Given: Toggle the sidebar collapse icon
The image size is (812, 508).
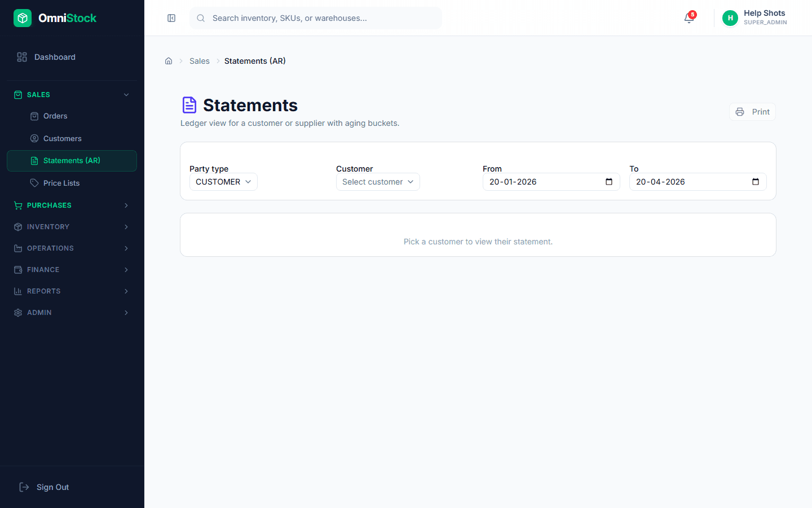Looking at the screenshot, I should pos(171,18).
